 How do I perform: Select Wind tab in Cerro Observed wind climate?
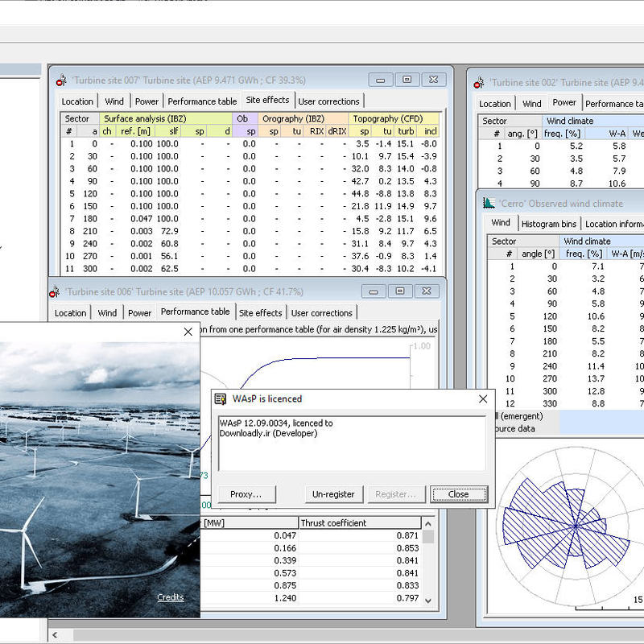point(501,223)
